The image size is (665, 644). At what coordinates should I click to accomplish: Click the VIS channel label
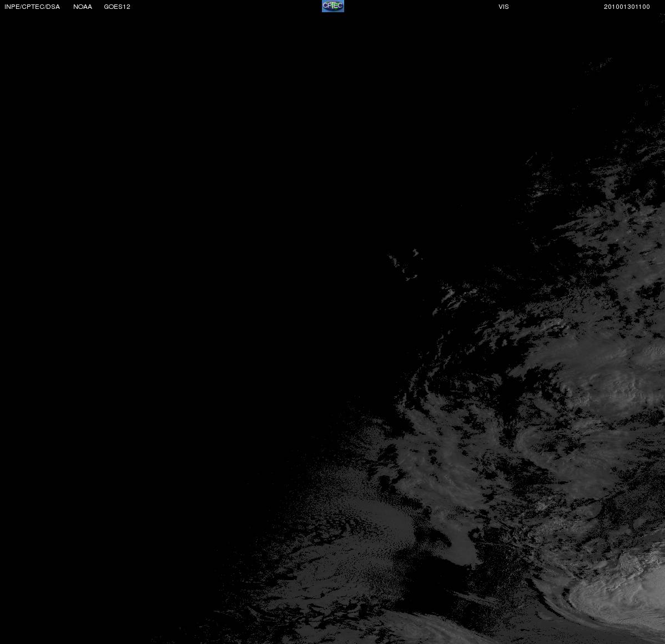[x=504, y=7]
